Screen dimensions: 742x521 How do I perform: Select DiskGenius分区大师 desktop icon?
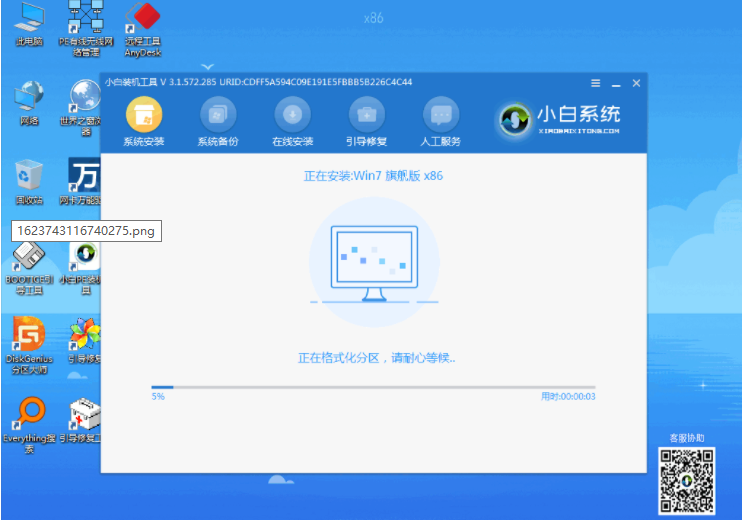pyautogui.click(x=29, y=345)
